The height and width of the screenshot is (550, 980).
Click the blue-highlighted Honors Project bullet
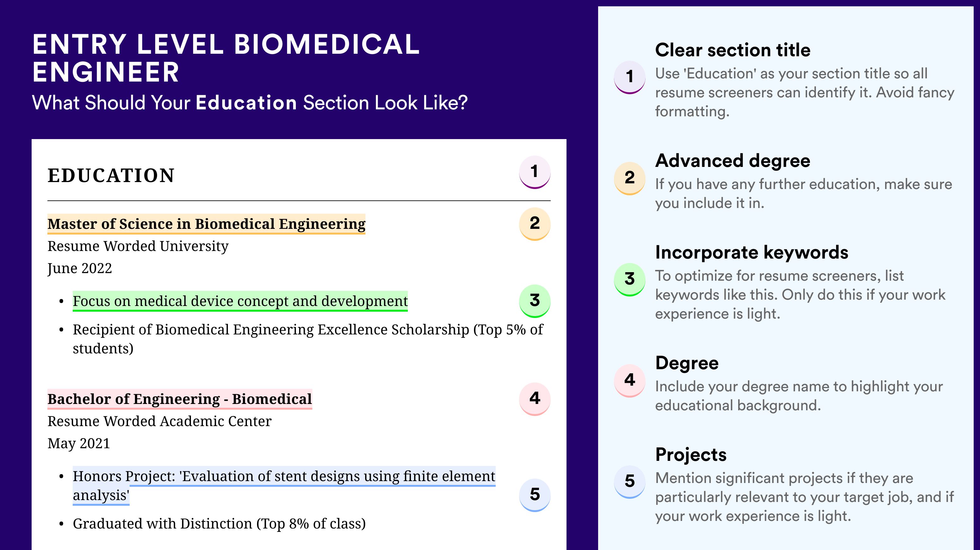tap(284, 486)
